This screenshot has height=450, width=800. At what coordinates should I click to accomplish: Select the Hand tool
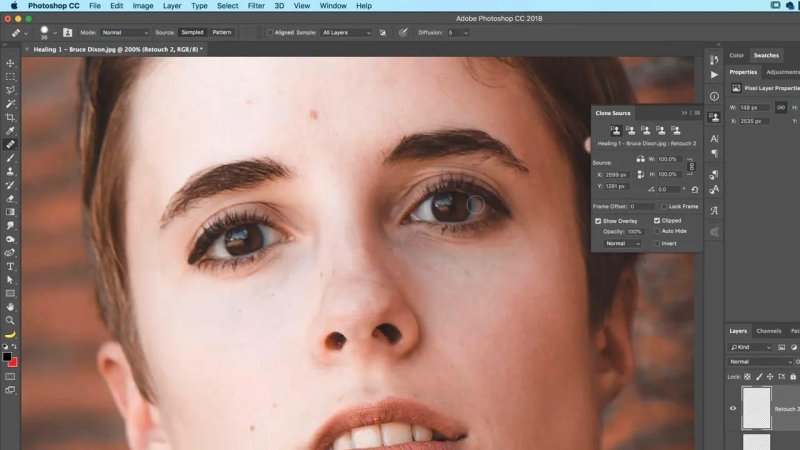click(10, 307)
